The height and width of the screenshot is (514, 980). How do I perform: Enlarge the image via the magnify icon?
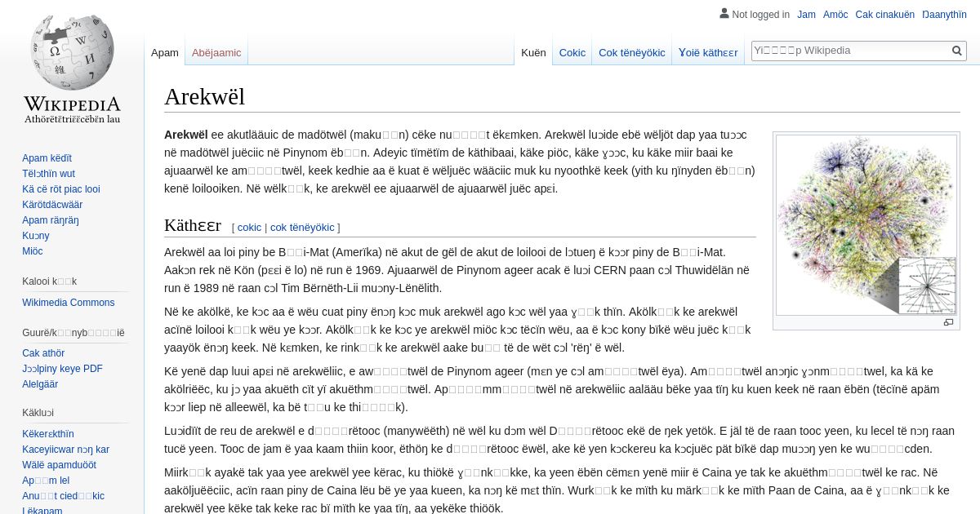(x=948, y=322)
